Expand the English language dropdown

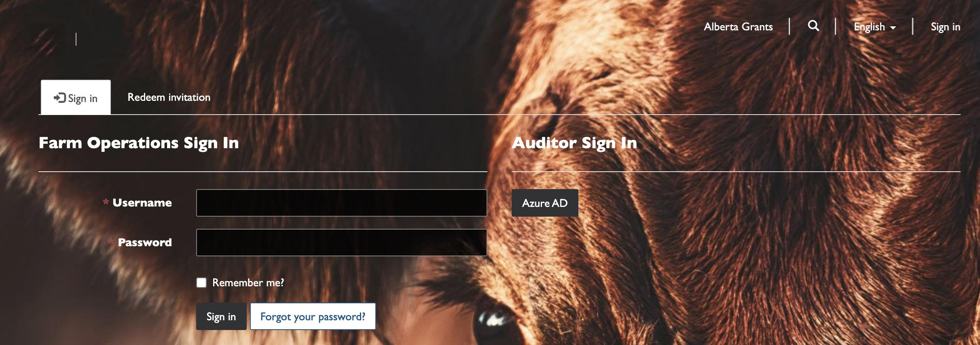pos(874,27)
